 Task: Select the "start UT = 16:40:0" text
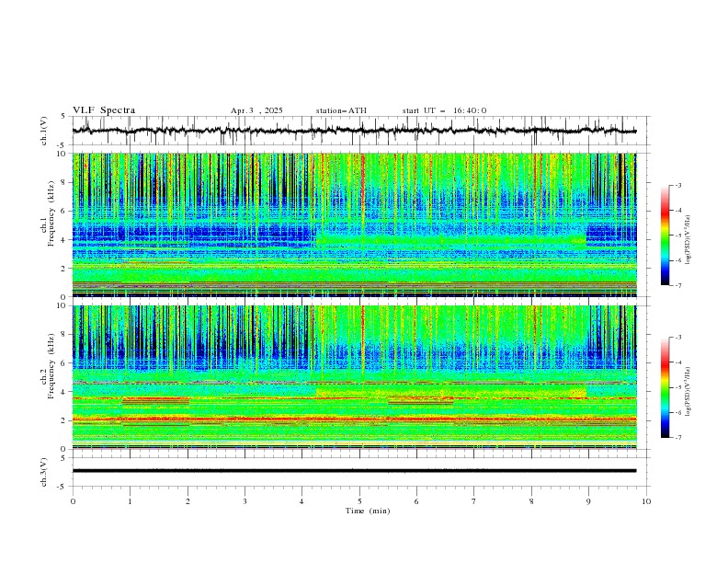pyautogui.click(x=444, y=110)
